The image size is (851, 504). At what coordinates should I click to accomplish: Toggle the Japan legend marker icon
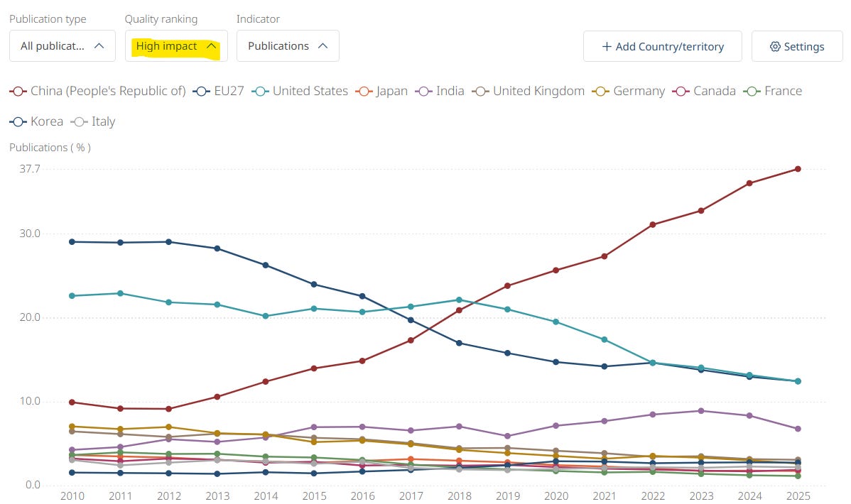pyautogui.click(x=364, y=91)
